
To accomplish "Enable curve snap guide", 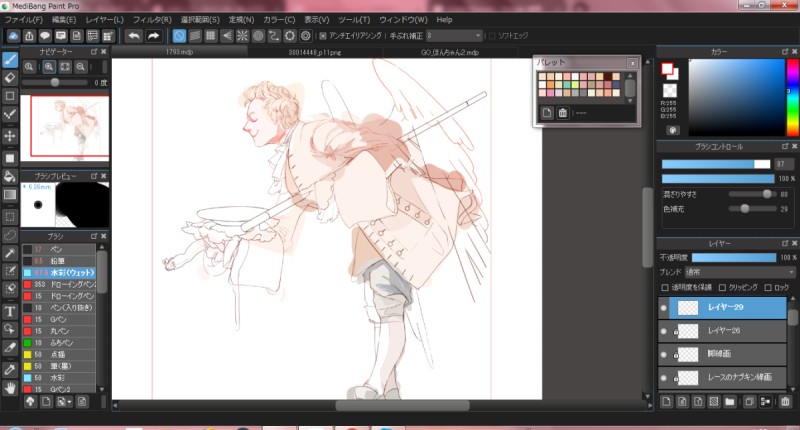I will tap(274, 36).
